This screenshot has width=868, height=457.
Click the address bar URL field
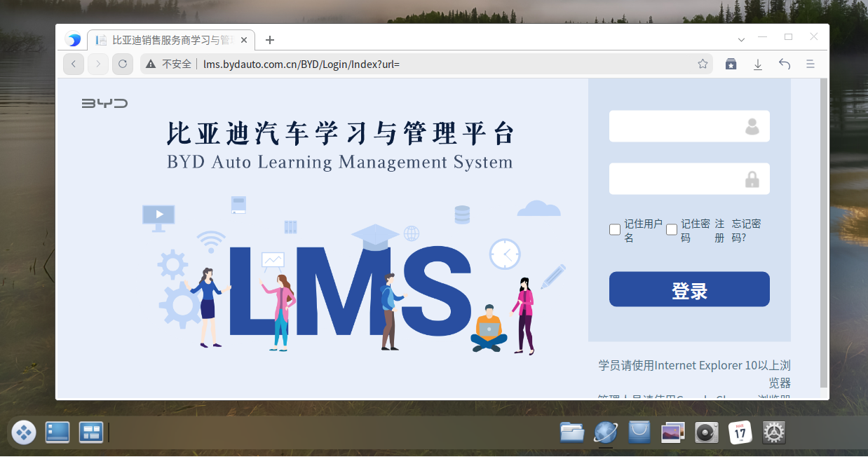tap(426, 64)
